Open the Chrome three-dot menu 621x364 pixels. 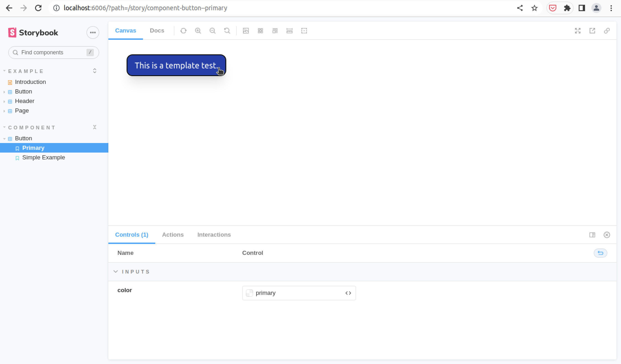pos(611,8)
